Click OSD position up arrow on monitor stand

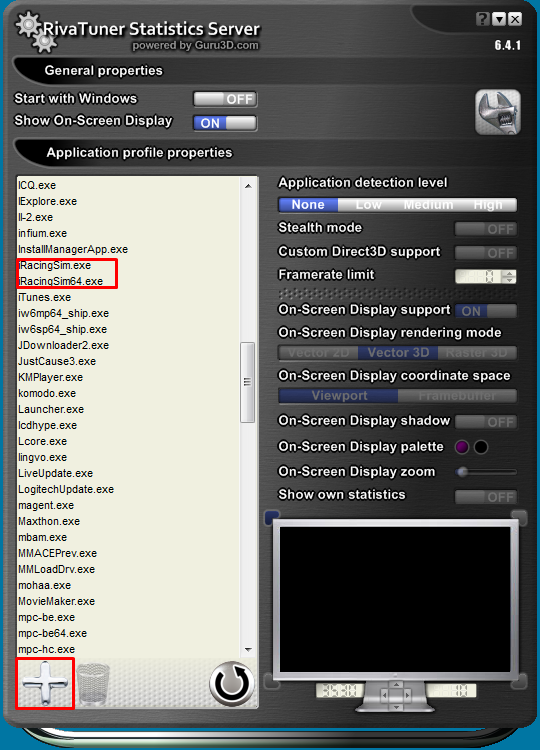(396, 685)
